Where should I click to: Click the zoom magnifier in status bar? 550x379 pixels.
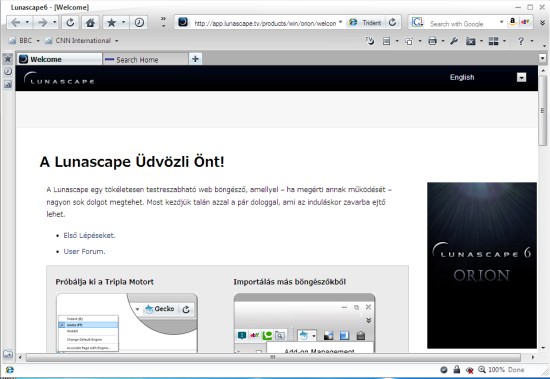(482, 369)
